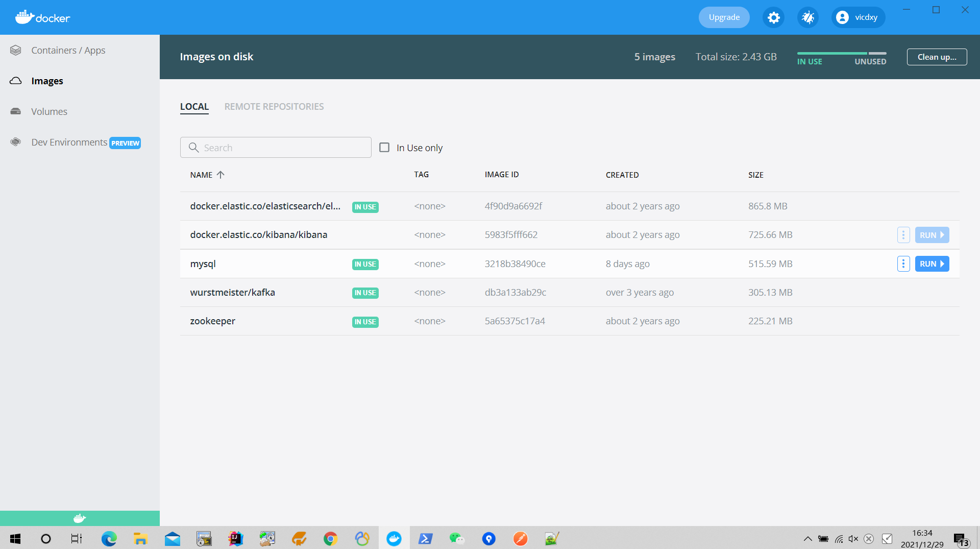This screenshot has height=549, width=980.
Task: Open Task View on taskbar
Action: (x=77, y=538)
